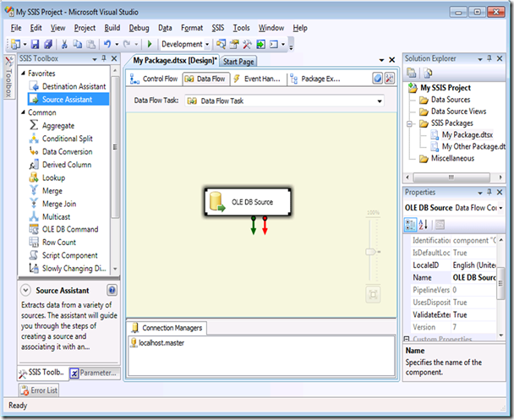Switch to the Control Flow tab
This screenshot has height=420, width=514.
pyautogui.click(x=154, y=79)
